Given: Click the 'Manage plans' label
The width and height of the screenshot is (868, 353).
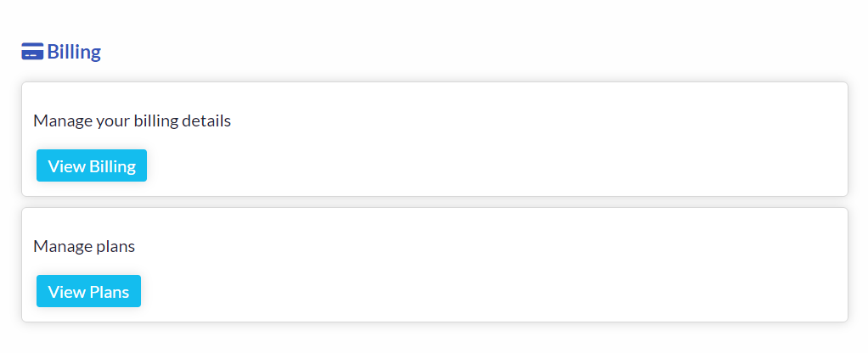Looking at the screenshot, I should tap(84, 246).
